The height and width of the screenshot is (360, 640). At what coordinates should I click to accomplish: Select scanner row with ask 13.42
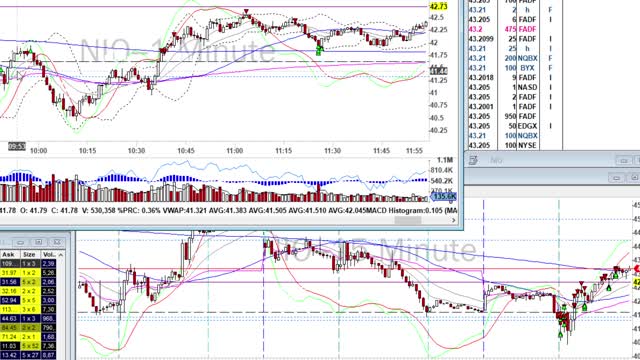coord(28,355)
